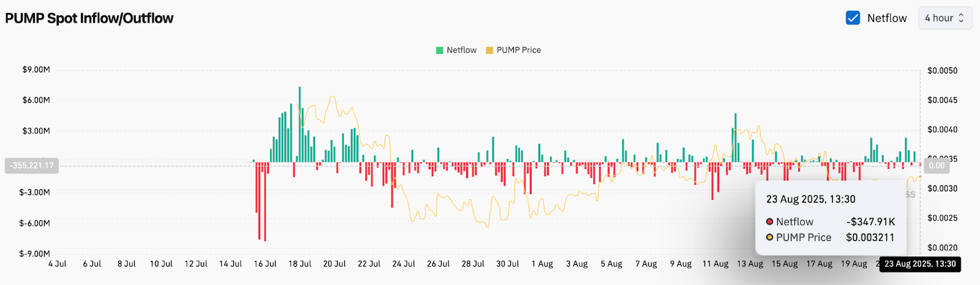Click the -$347.91K Netflow value in tooltip
This screenshot has height=285, width=980.
pyautogui.click(x=870, y=221)
